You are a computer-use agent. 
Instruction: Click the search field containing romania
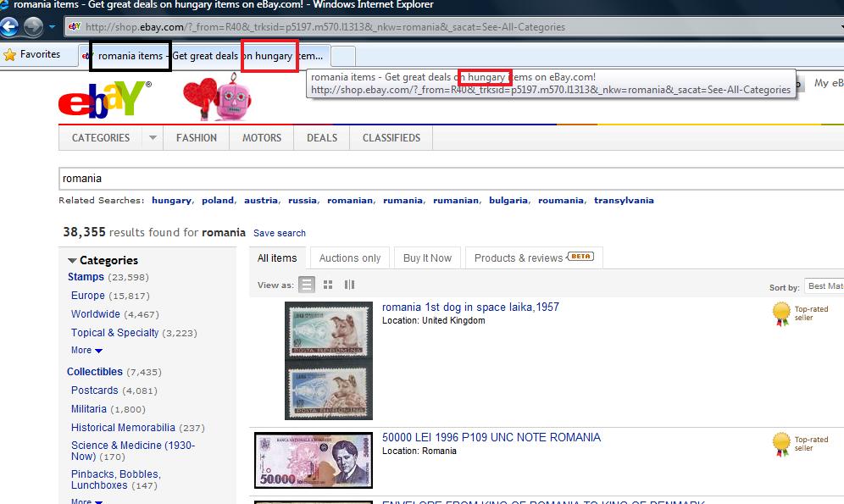pyautogui.click(x=424, y=179)
